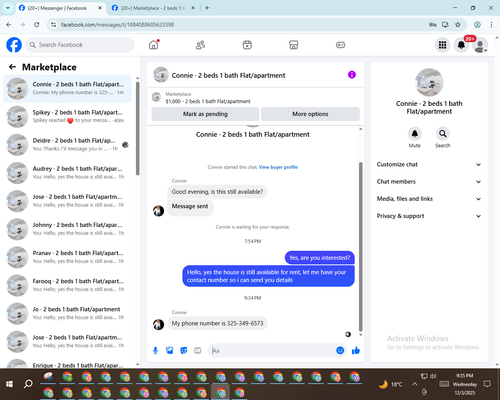Viewport: 500px width, 400px height.
Task: Switch to the Marketplace 2 beds browser tab
Action: pyautogui.click(x=153, y=8)
